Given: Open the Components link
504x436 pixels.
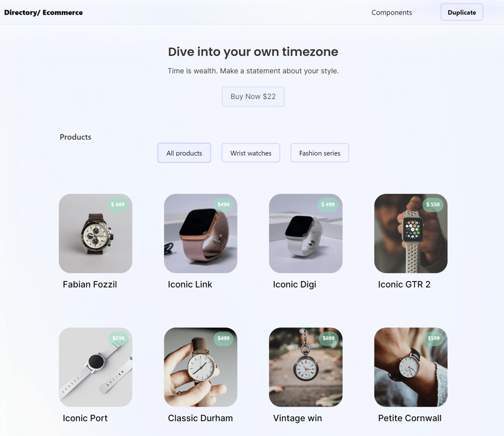Looking at the screenshot, I should pyautogui.click(x=391, y=12).
